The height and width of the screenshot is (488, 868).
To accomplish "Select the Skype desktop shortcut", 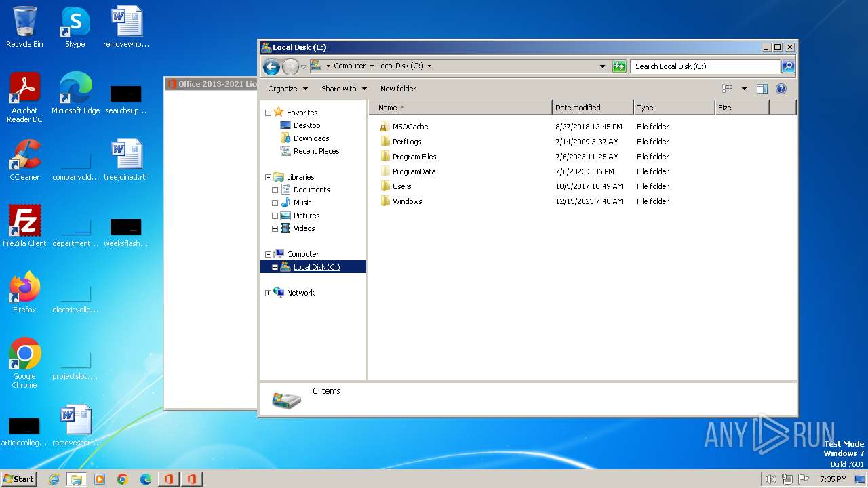I will [75, 28].
